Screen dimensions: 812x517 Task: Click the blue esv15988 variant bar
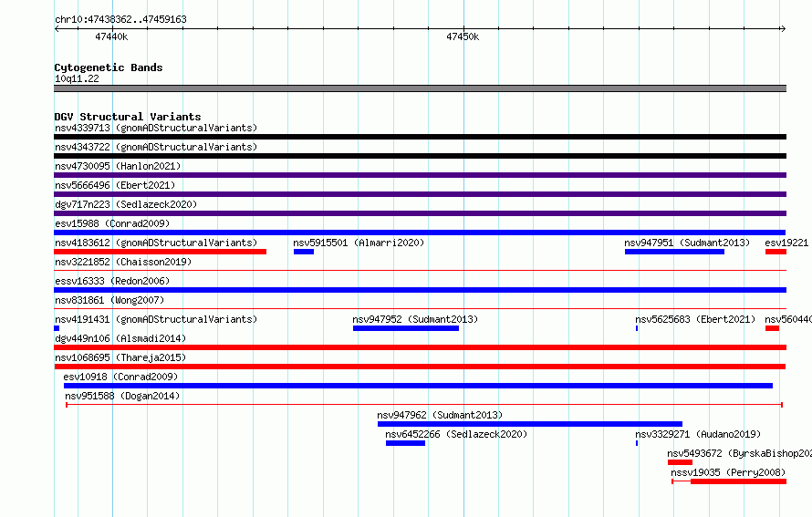coord(420,233)
